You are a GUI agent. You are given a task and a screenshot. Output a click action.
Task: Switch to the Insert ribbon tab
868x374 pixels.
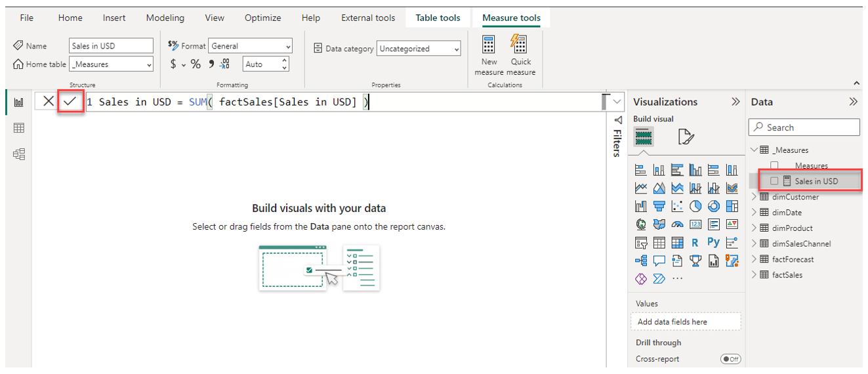(114, 18)
